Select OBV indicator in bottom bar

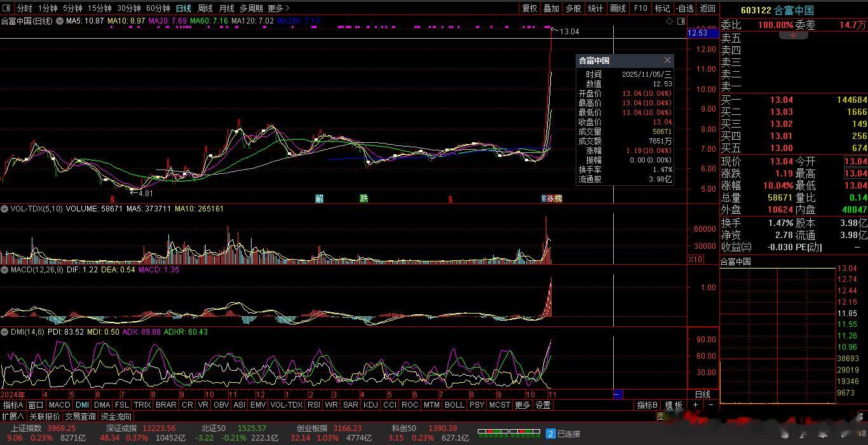[221, 404]
